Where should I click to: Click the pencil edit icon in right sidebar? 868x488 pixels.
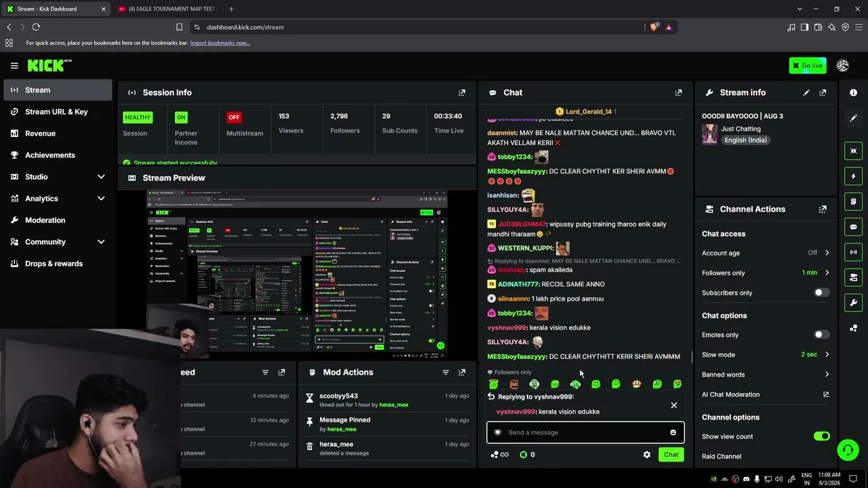pyautogui.click(x=853, y=118)
